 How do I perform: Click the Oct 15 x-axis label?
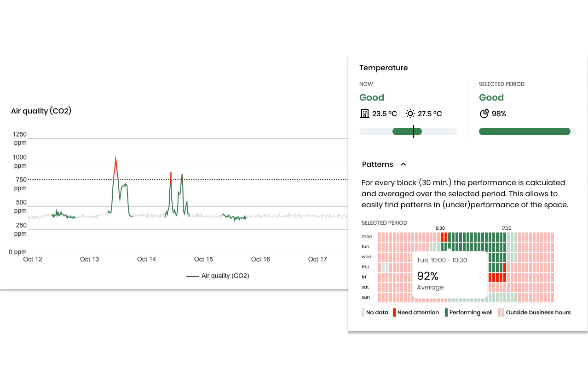204,259
